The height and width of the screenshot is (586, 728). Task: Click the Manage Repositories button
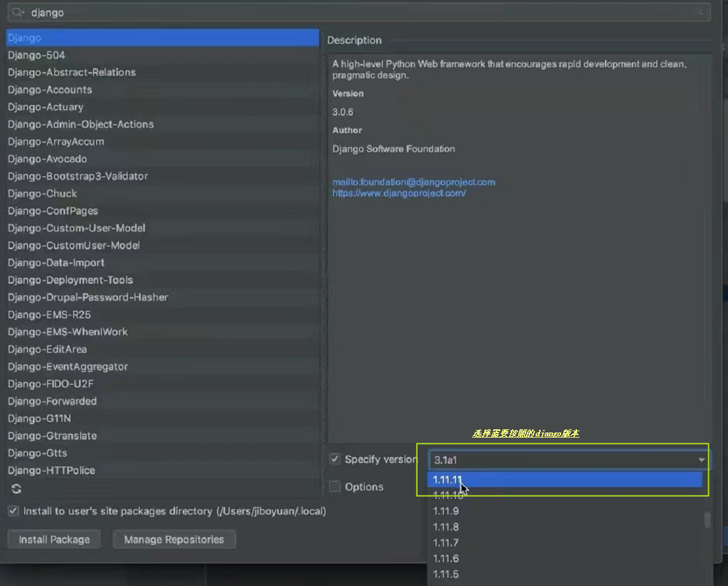pyautogui.click(x=174, y=540)
